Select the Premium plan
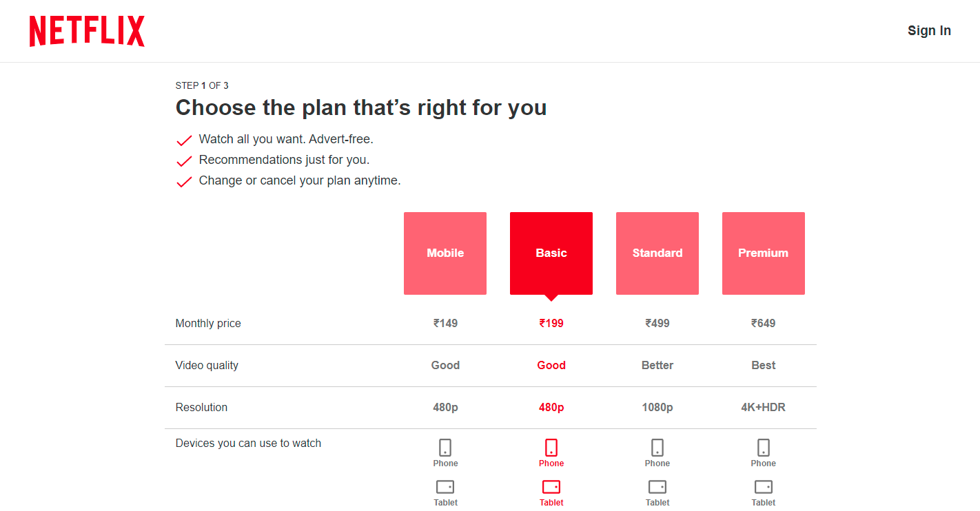The width and height of the screenshot is (980, 511). click(763, 253)
